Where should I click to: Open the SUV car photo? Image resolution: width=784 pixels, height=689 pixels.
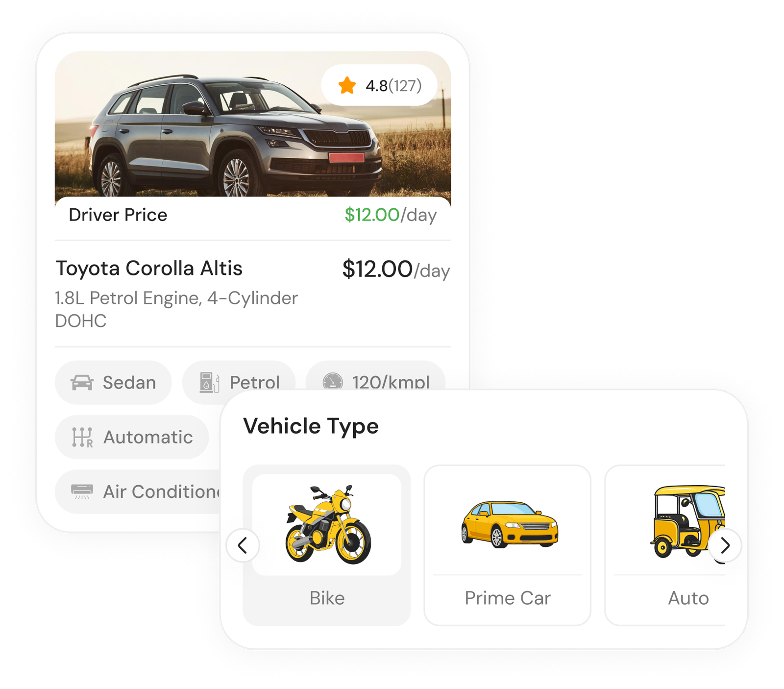click(x=253, y=124)
